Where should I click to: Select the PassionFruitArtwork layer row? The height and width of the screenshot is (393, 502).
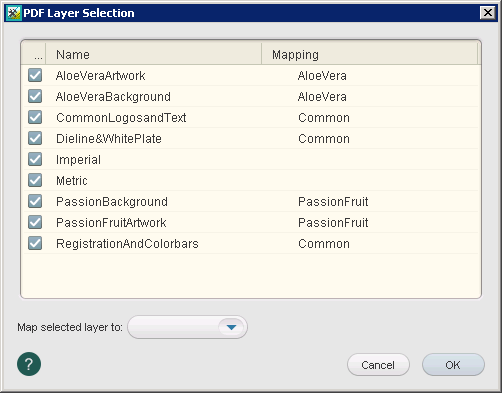[x=251, y=222]
